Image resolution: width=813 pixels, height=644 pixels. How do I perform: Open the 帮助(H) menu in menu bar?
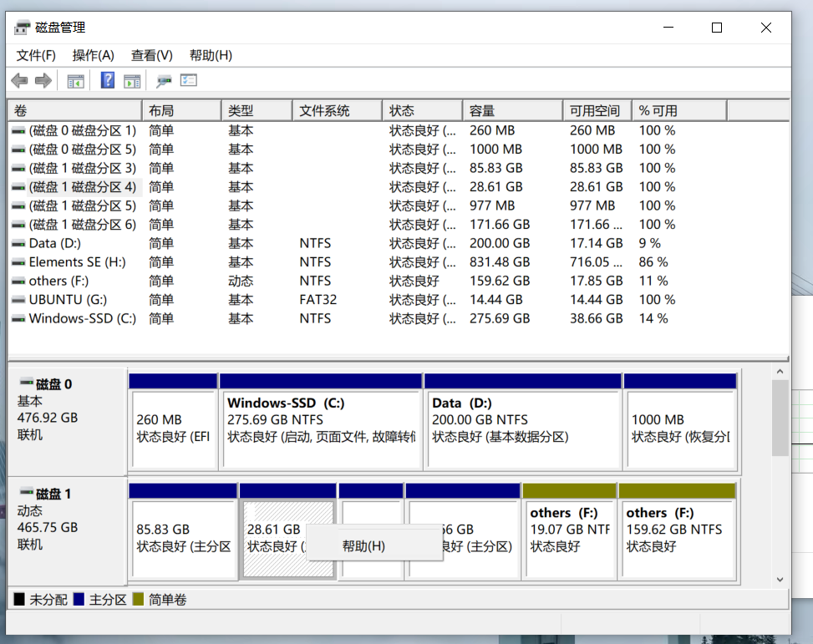pyautogui.click(x=211, y=55)
